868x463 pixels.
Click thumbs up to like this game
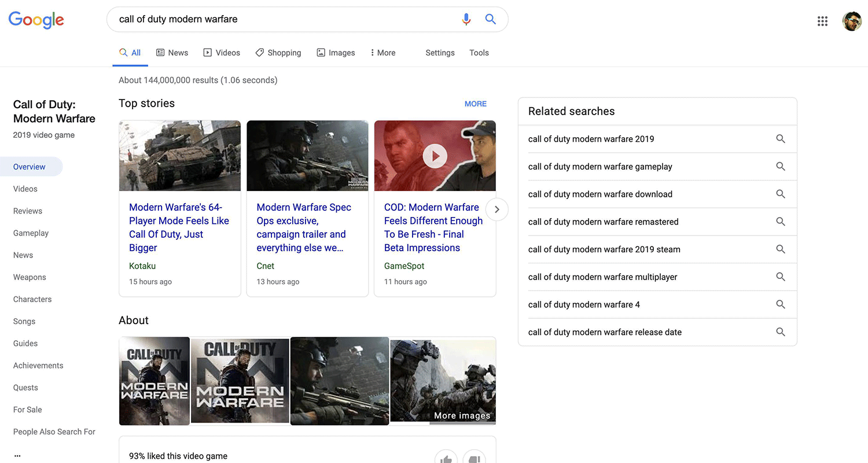pos(446,458)
